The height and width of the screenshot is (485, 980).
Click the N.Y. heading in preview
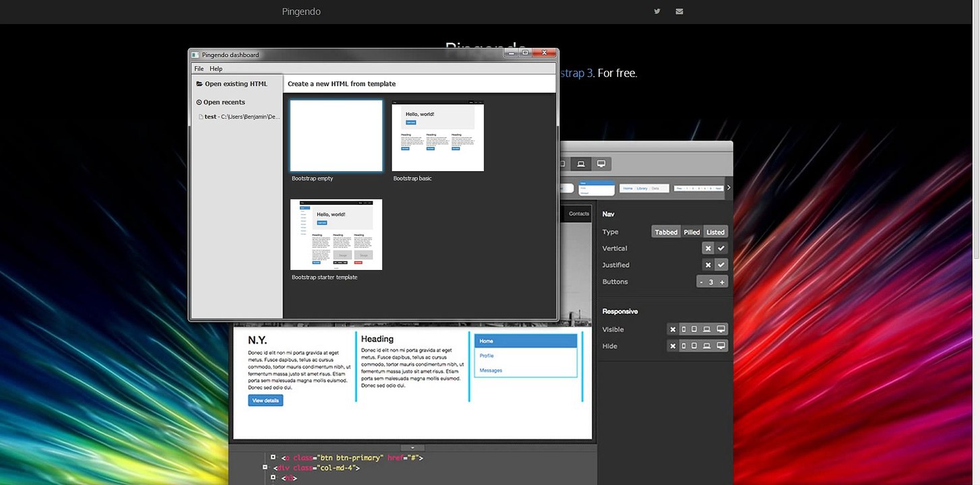[x=258, y=341]
